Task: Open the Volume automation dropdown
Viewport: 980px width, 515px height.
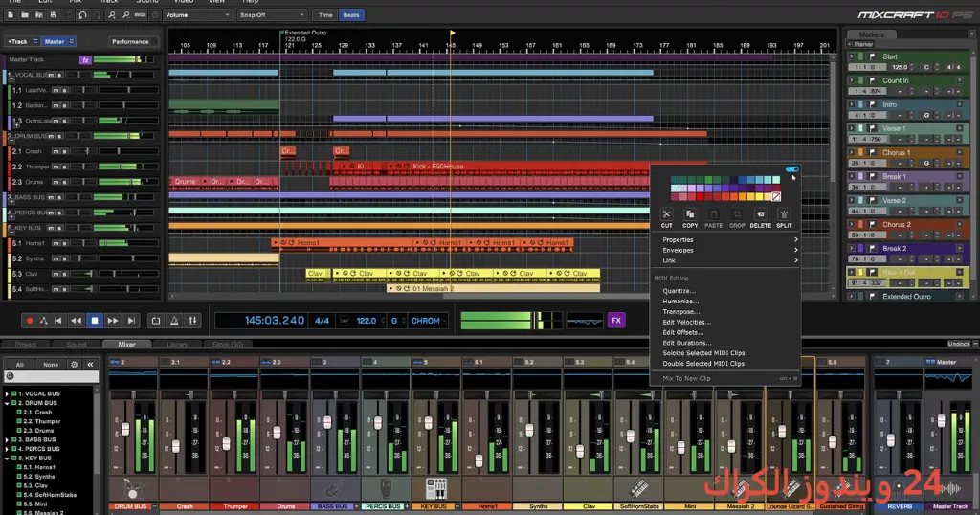Action: click(x=197, y=15)
